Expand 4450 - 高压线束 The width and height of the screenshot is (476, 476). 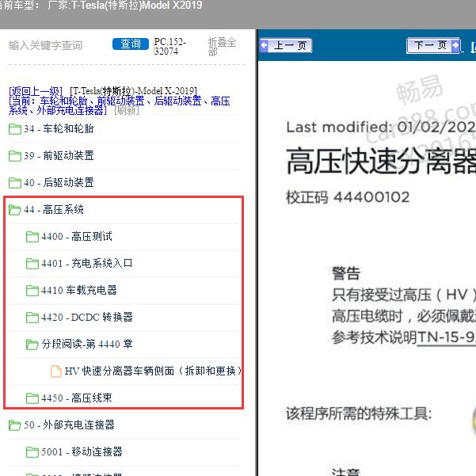tap(77, 398)
